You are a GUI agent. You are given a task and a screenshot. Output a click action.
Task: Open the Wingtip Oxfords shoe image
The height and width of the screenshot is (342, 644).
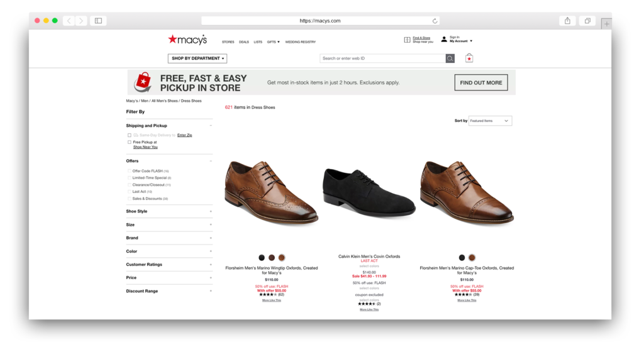point(272,192)
